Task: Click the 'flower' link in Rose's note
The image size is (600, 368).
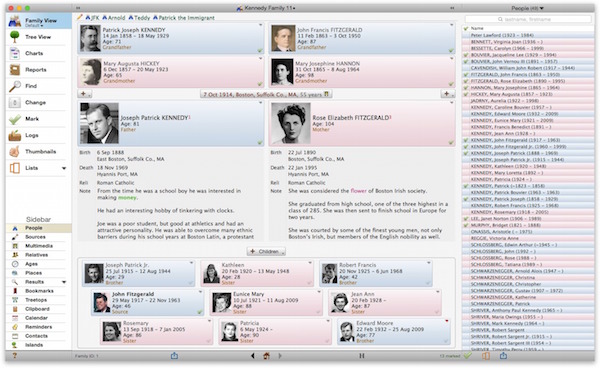Action: 359,191
